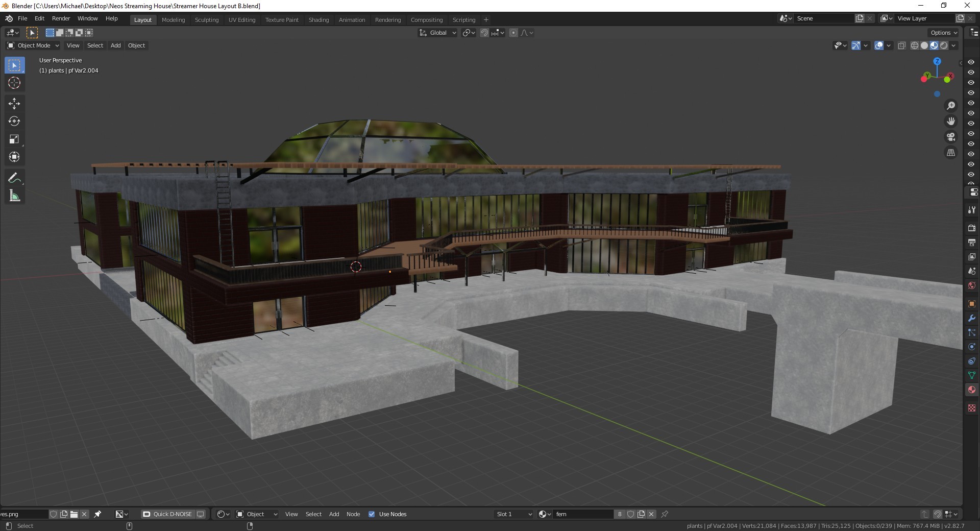Click the fern material name field

582,514
